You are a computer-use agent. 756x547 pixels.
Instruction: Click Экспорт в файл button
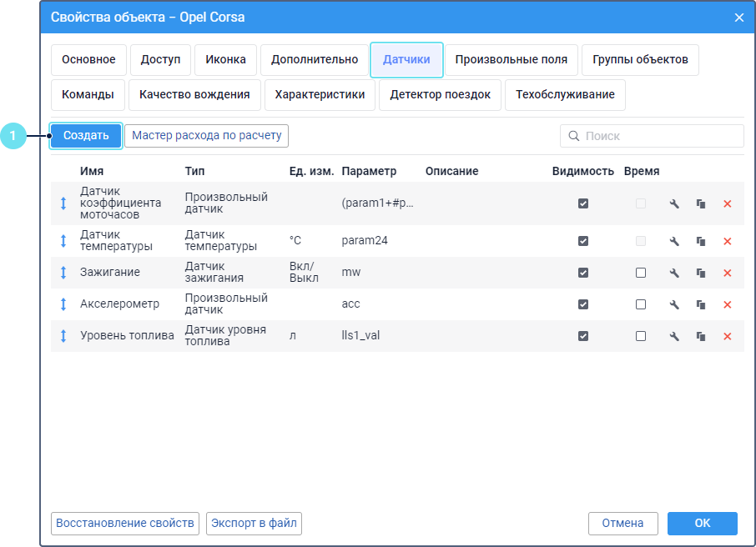(x=254, y=524)
